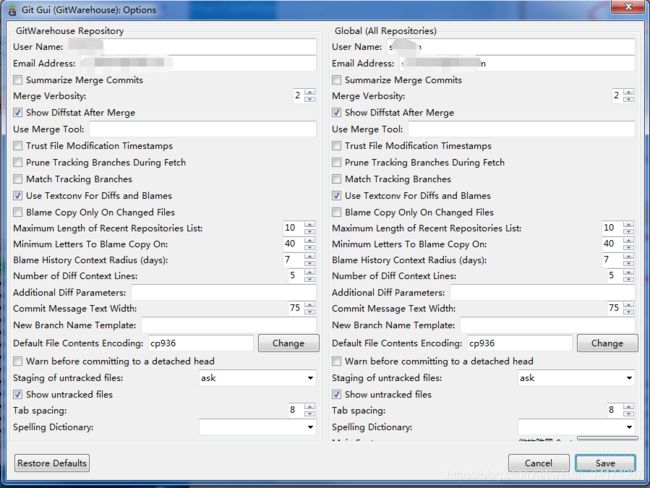Screen dimensions: 650x488
Task: Uncheck Show Diffstat After Merge in GitWarehouse Repository
Action: pyautogui.click(x=18, y=113)
